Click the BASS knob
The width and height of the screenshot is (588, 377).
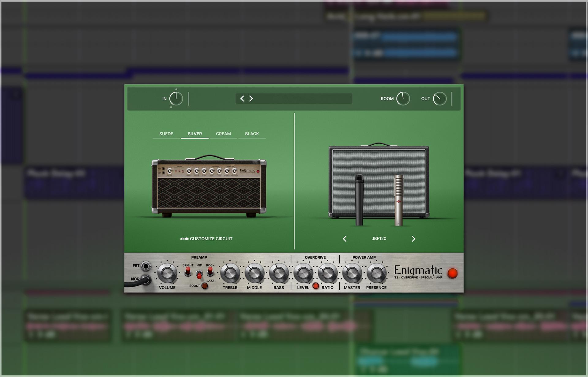pos(279,273)
